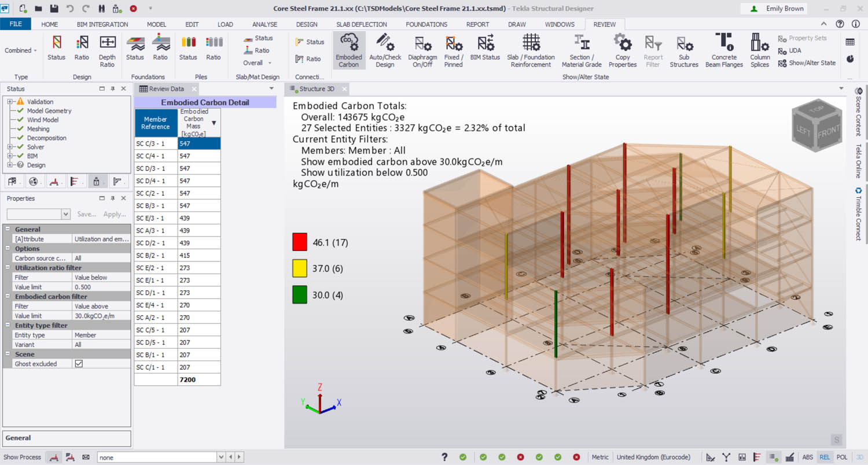The width and height of the screenshot is (868, 465).
Task: Select Section / Material Grade tool
Action: pos(582,51)
